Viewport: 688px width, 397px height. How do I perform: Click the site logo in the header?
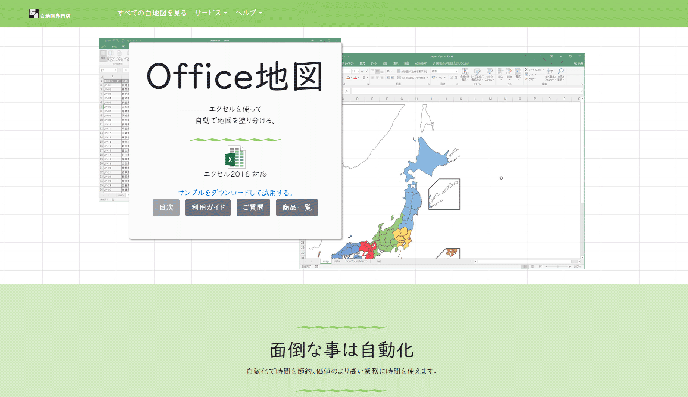(50, 13)
